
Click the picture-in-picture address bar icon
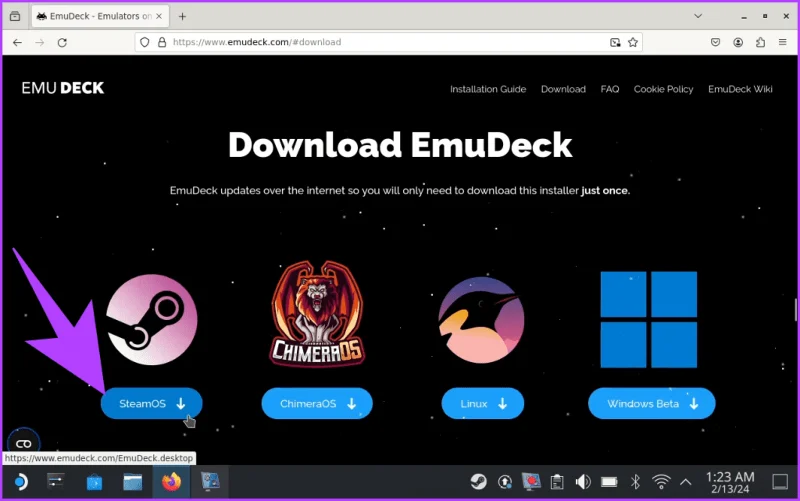[x=615, y=42]
